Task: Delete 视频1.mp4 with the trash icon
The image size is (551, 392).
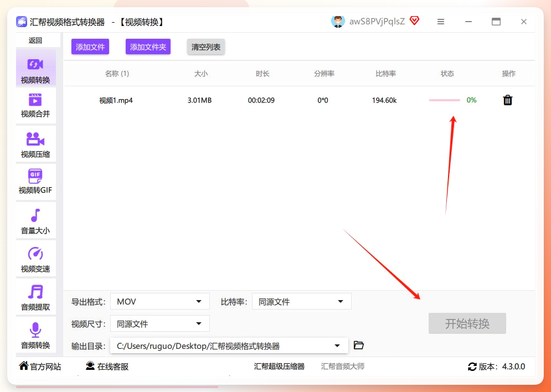Action: pos(508,100)
